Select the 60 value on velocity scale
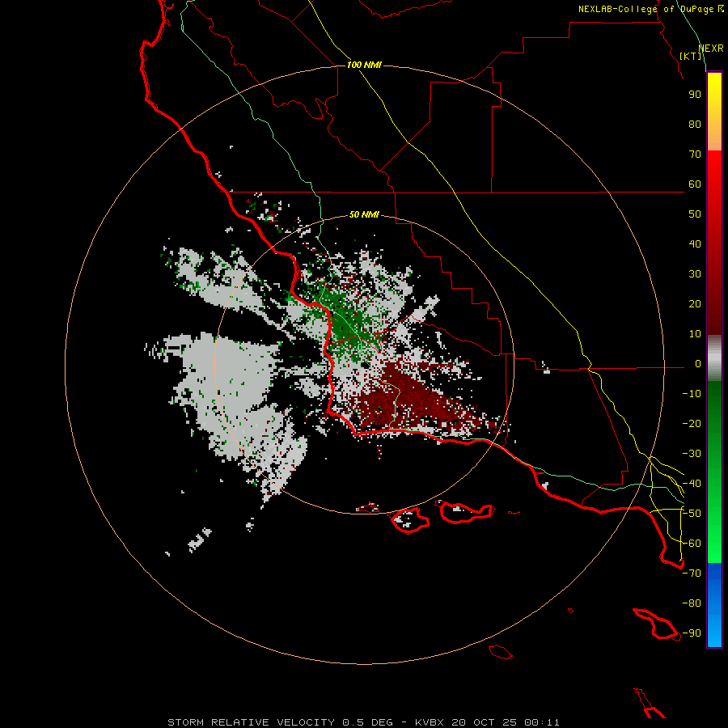 point(695,184)
